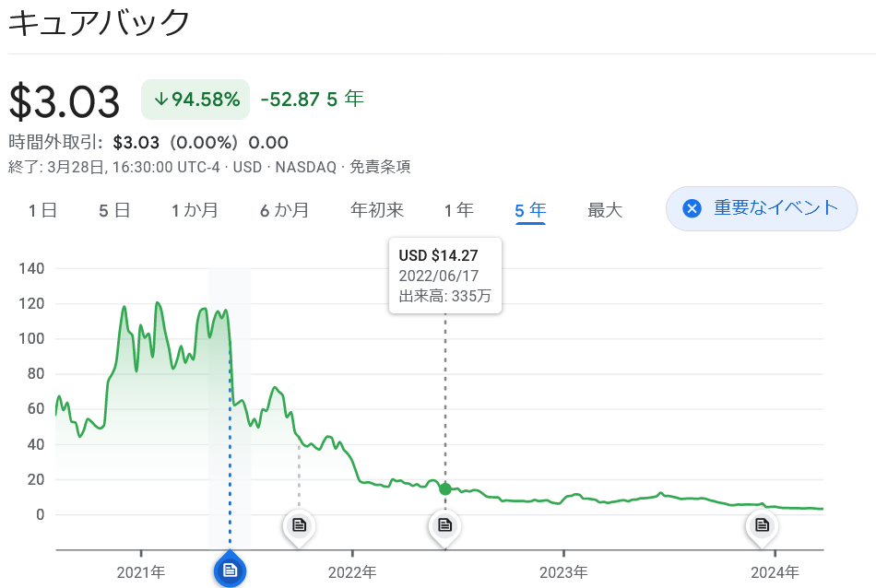Open the blue highlighted event marker
This screenshot has height=588, width=876.
pos(230,570)
